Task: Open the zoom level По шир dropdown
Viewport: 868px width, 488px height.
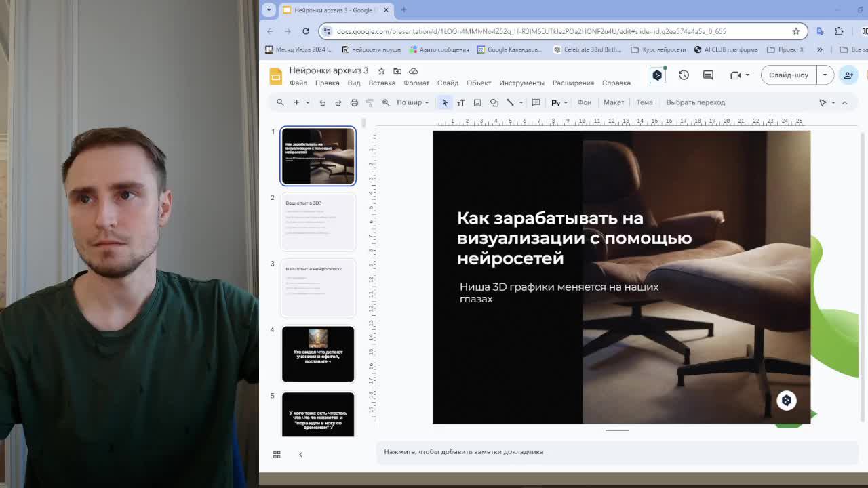Action: (412, 102)
